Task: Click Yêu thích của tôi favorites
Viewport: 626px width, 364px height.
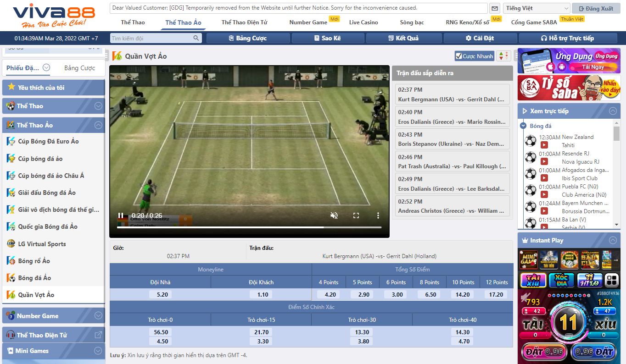Action: [x=53, y=87]
